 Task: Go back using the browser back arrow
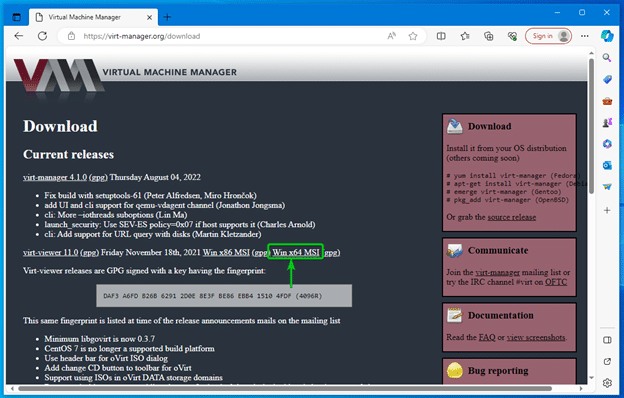point(19,36)
